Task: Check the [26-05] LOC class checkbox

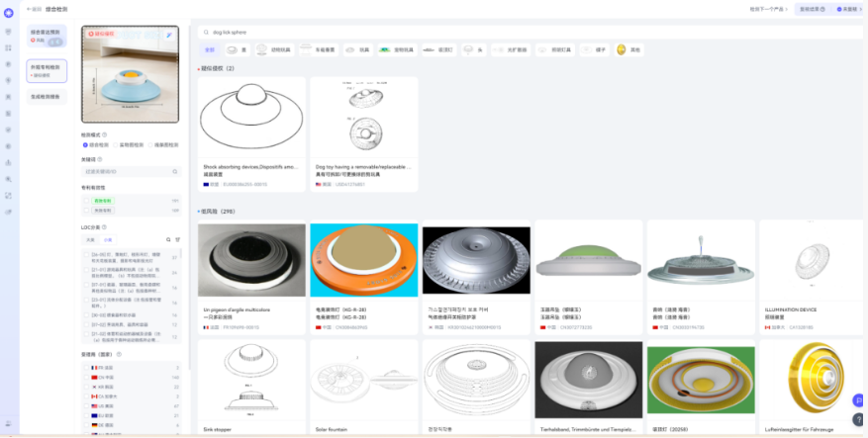Action: (86, 255)
